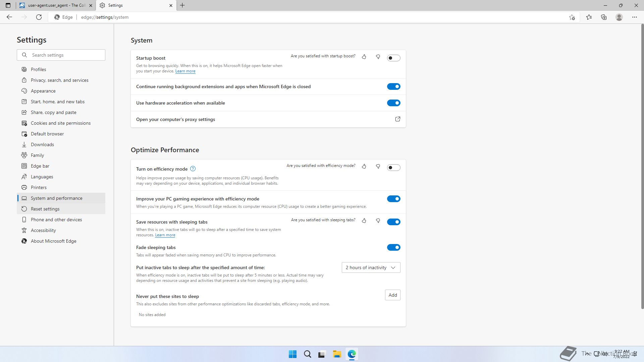Screen dimensions: 644x362
Task: Open proxy settings external link icon
Action: click(x=398, y=119)
